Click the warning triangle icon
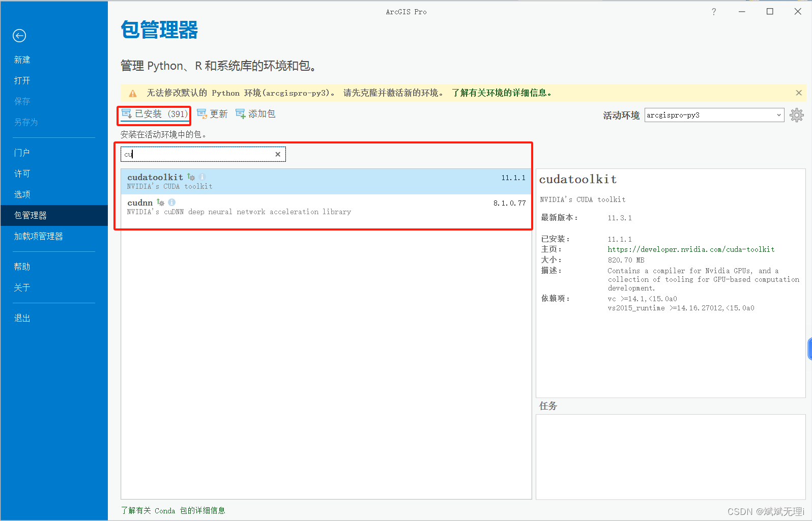812x521 pixels. tap(133, 93)
